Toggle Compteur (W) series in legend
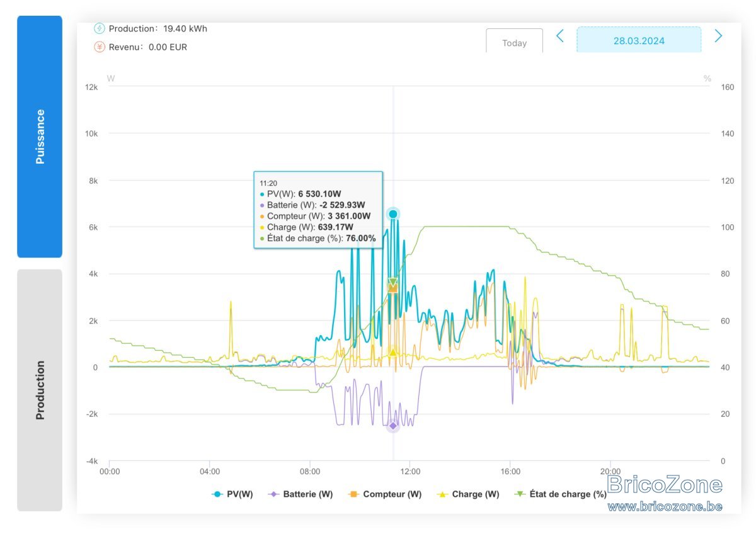Viewport: 756px width, 534px height. pyautogui.click(x=384, y=494)
